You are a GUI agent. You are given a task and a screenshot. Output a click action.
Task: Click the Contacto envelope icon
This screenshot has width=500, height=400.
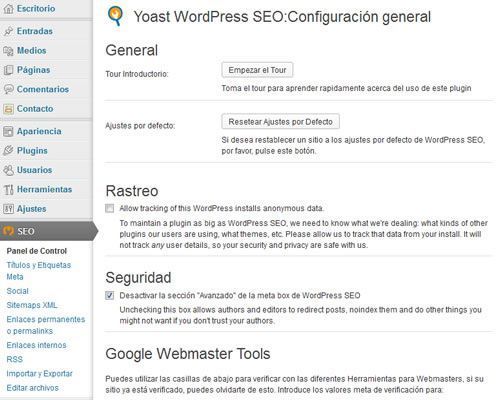(8, 109)
